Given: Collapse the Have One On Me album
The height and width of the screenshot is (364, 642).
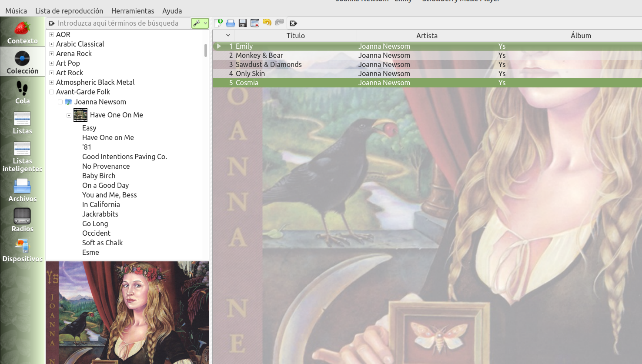Looking at the screenshot, I should click(x=69, y=115).
